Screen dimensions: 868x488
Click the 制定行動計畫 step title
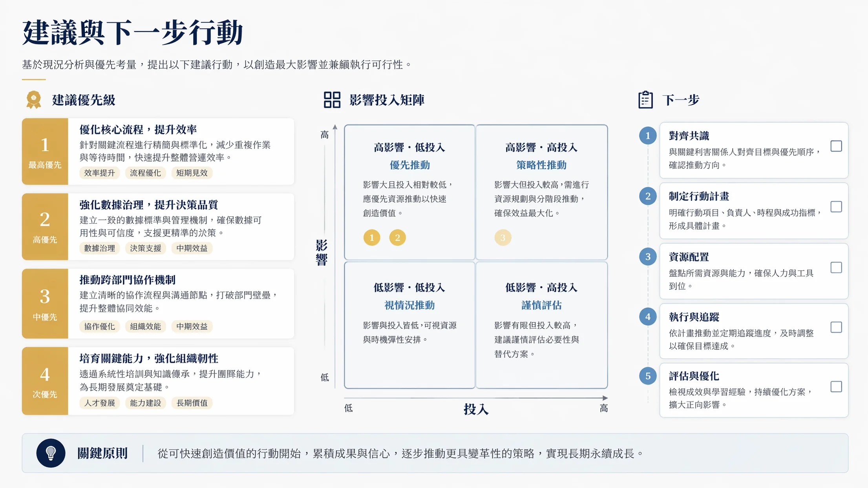699,196
